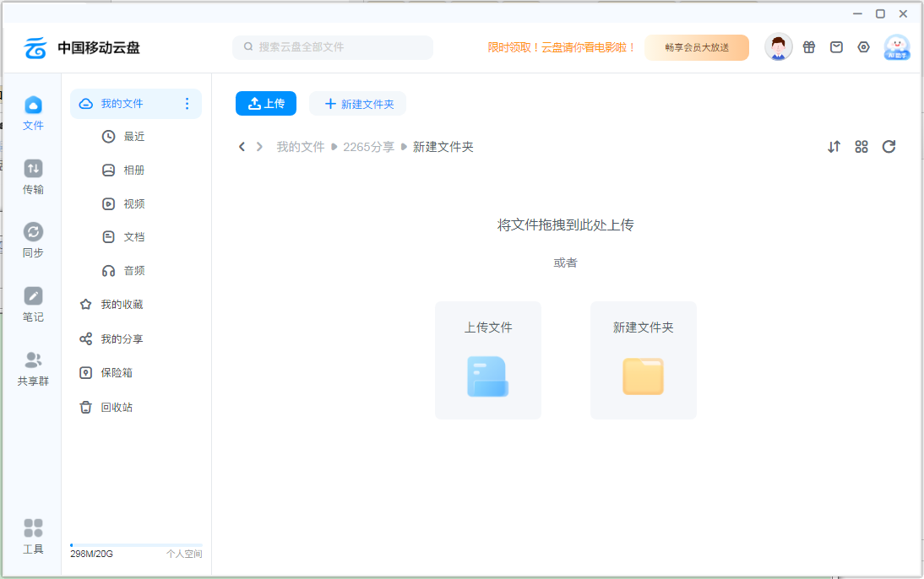Open the 工具 tools panel

(x=32, y=536)
